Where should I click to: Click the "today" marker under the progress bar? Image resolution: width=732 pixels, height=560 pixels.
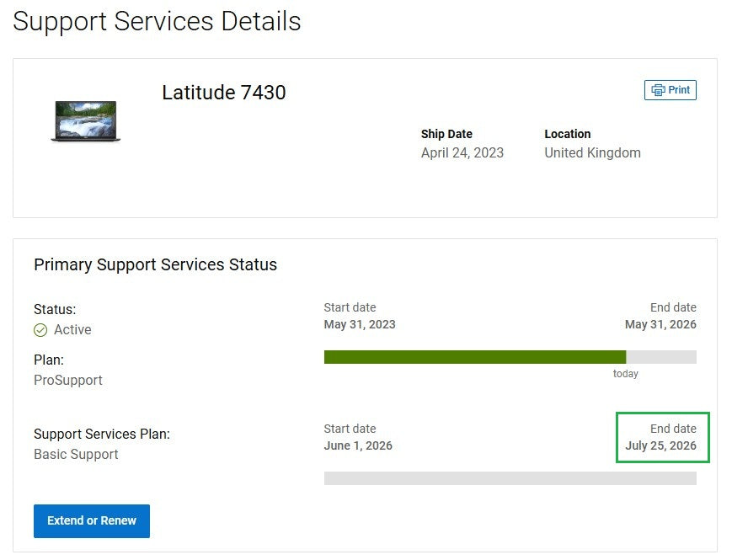[625, 374]
